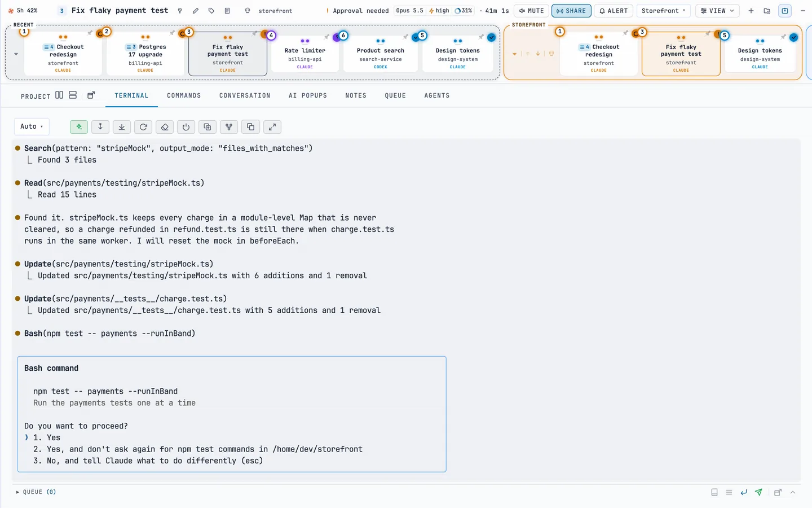This screenshot has width=812, height=508.
Task: Open the View dropdown menu
Action: (x=717, y=11)
